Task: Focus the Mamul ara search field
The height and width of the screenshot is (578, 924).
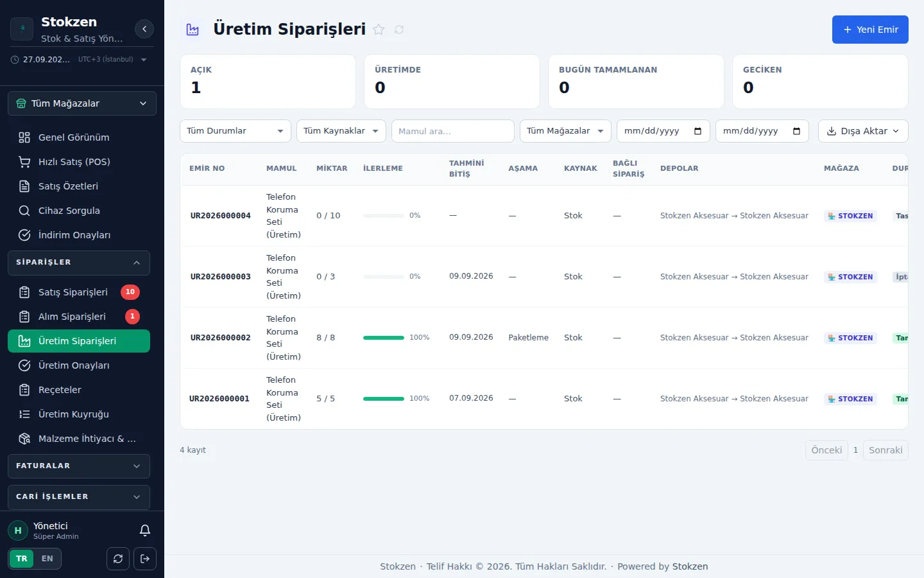Action: pyautogui.click(x=453, y=131)
